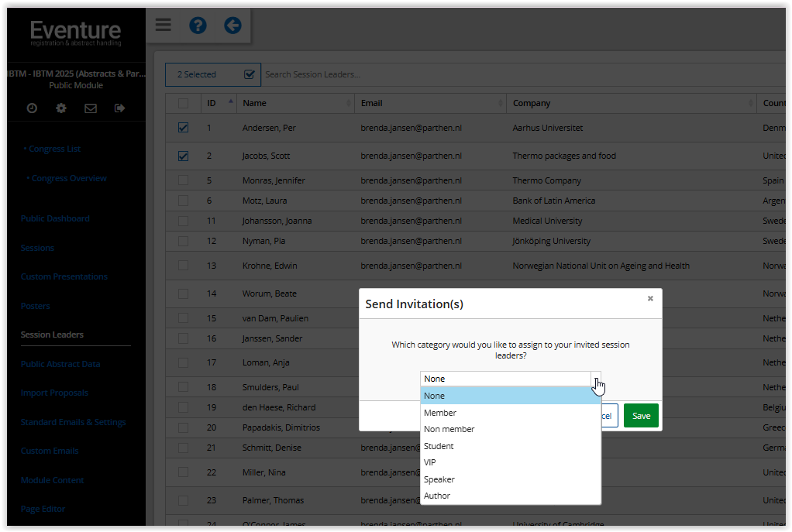The width and height of the screenshot is (792, 532).
Task: Open the hamburger menu icon
Action: click(163, 25)
